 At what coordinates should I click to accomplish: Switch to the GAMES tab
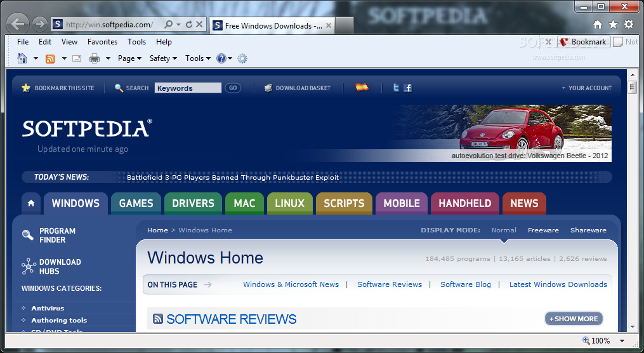[x=136, y=203]
